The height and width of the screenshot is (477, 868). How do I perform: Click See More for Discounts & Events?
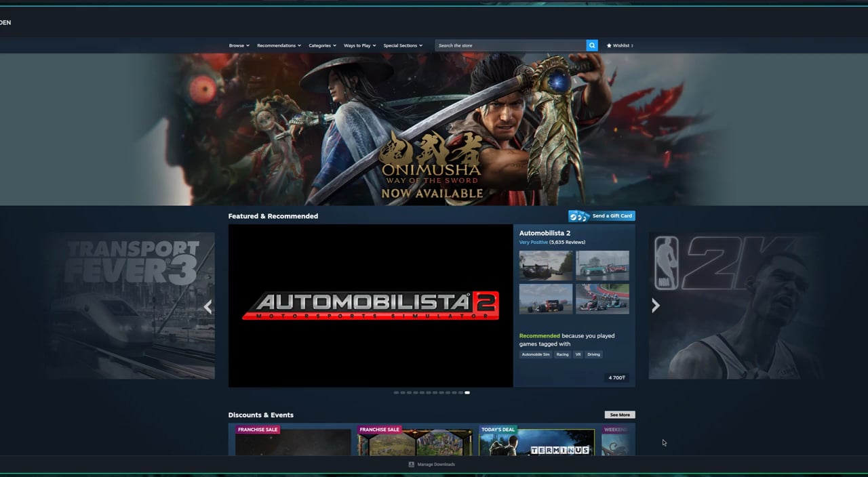click(620, 415)
